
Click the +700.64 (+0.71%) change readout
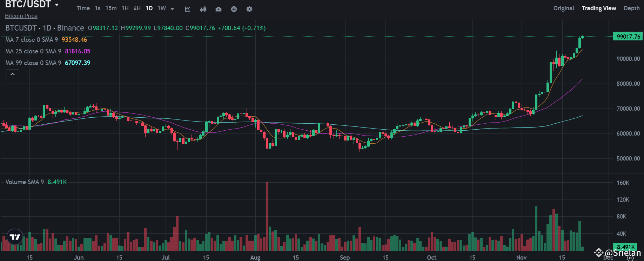[242, 28]
